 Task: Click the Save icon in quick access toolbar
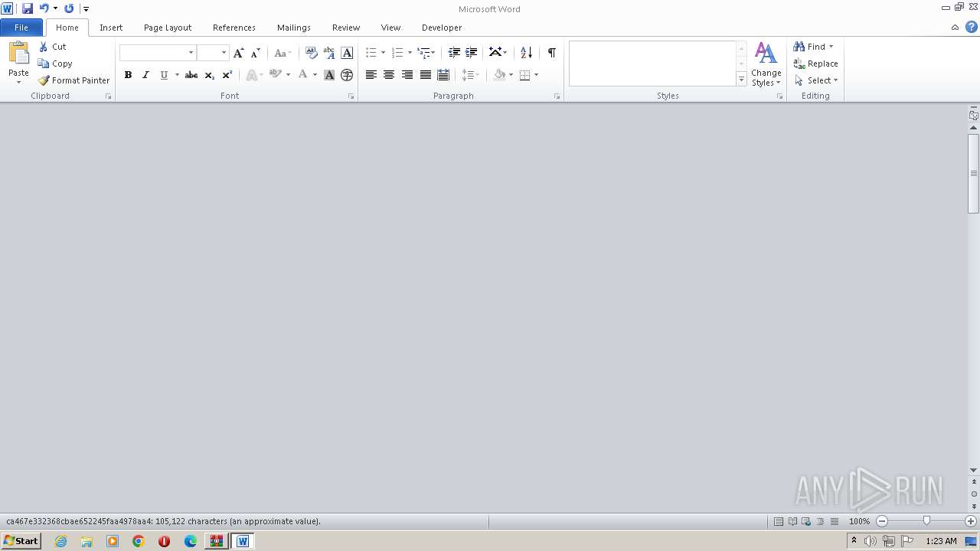(28, 8)
